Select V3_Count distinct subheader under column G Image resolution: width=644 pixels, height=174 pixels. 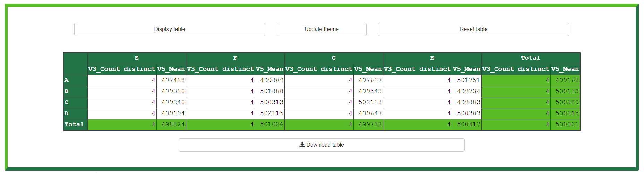[x=319, y=69]
